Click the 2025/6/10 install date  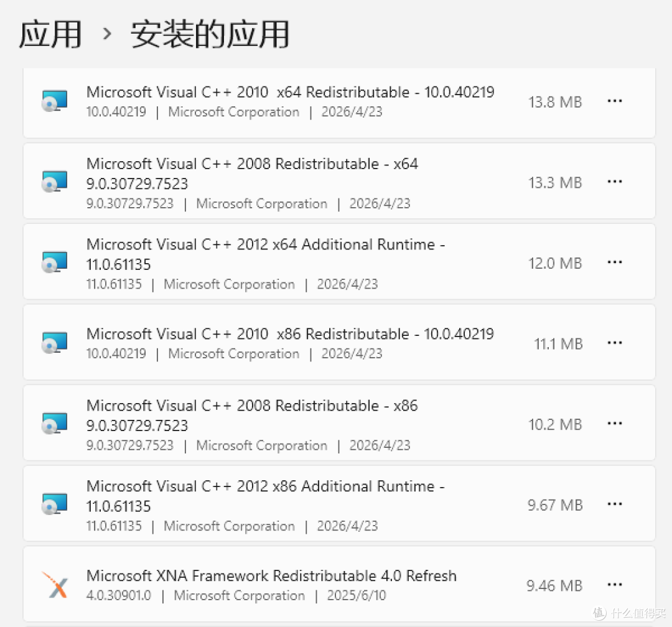click(x=357, y=595)
